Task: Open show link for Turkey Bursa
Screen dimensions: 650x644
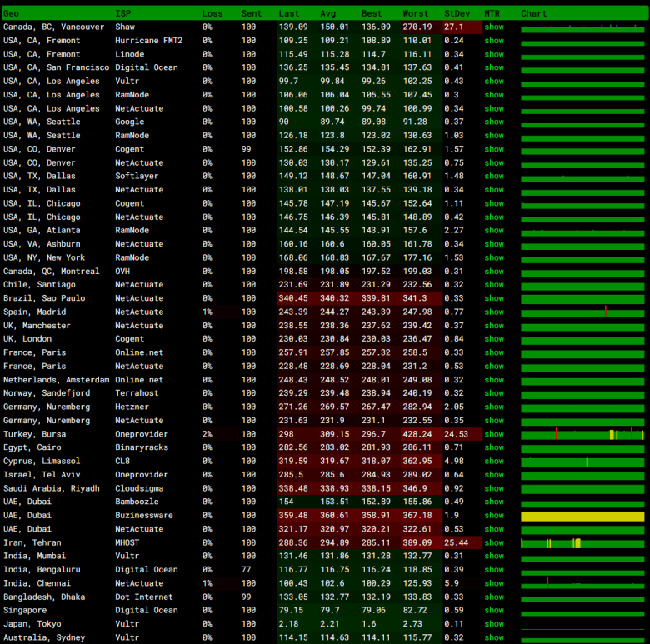Action: pos(494,434)
